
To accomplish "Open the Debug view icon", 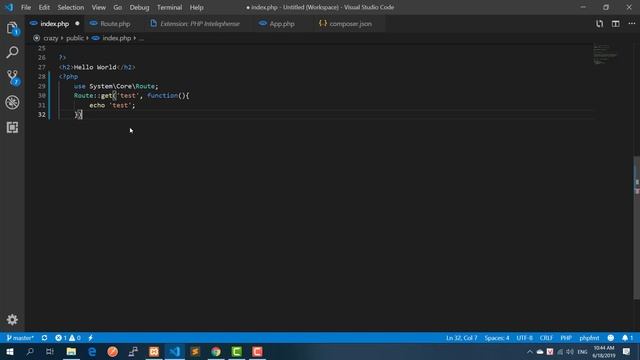I will (x=12, y=102).
